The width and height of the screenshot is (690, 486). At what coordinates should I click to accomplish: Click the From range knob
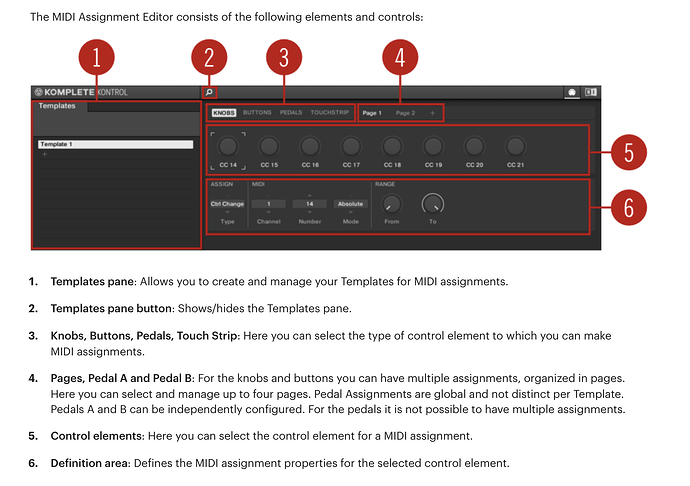point(391,204)
